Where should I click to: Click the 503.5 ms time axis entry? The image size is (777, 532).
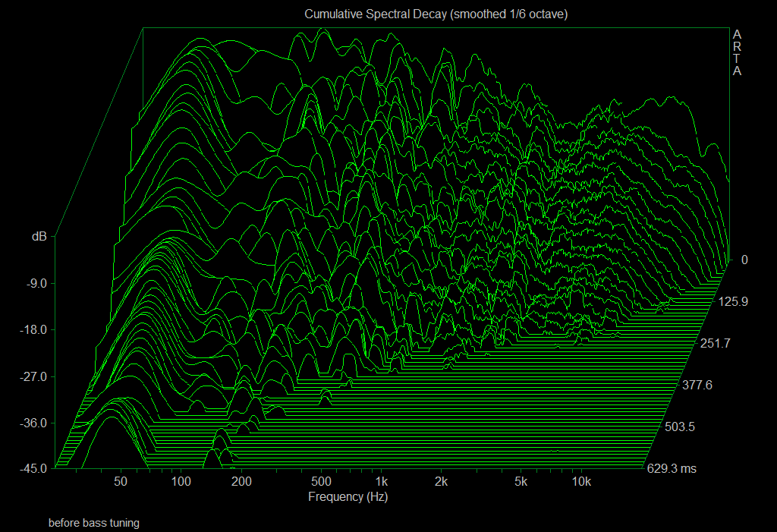681,427
